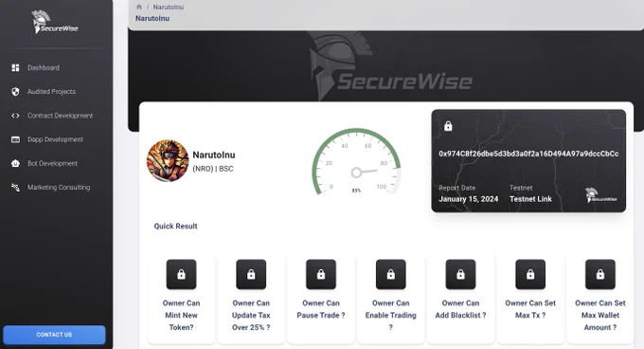Click the Marketing Consulting icon
The height and width of the screenshot is (349, 644).
coord(15,188)
